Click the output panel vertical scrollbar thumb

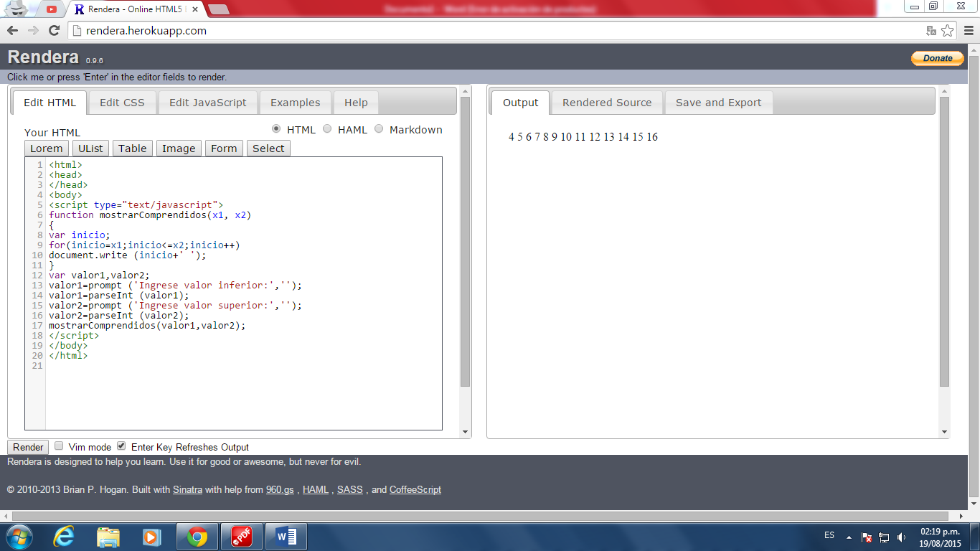pyautogui.click(x=944, y=242)
